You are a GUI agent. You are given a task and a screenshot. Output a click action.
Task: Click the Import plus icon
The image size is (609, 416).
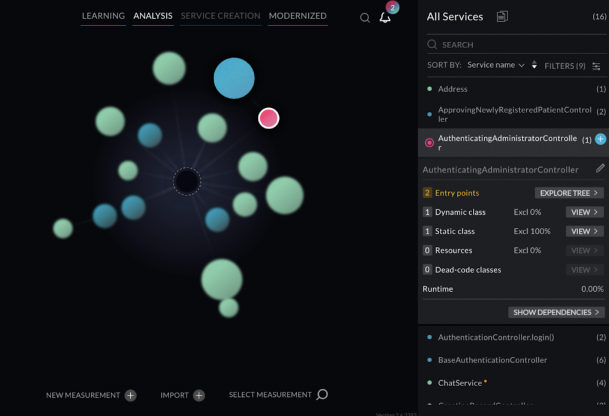click(199, 395)
